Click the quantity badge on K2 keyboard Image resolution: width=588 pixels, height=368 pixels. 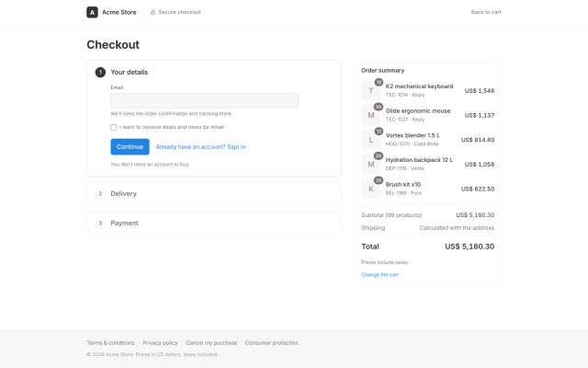point(379,82)
